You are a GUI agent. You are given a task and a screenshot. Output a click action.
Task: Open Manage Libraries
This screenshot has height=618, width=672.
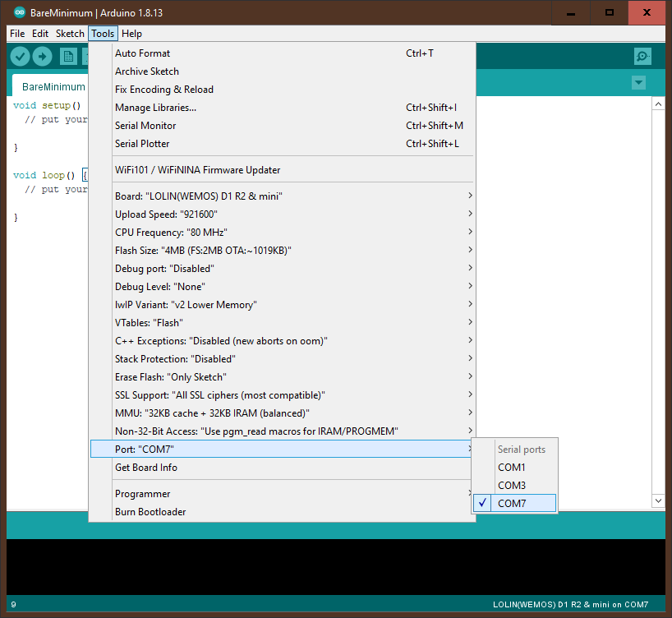click(282, 107)
